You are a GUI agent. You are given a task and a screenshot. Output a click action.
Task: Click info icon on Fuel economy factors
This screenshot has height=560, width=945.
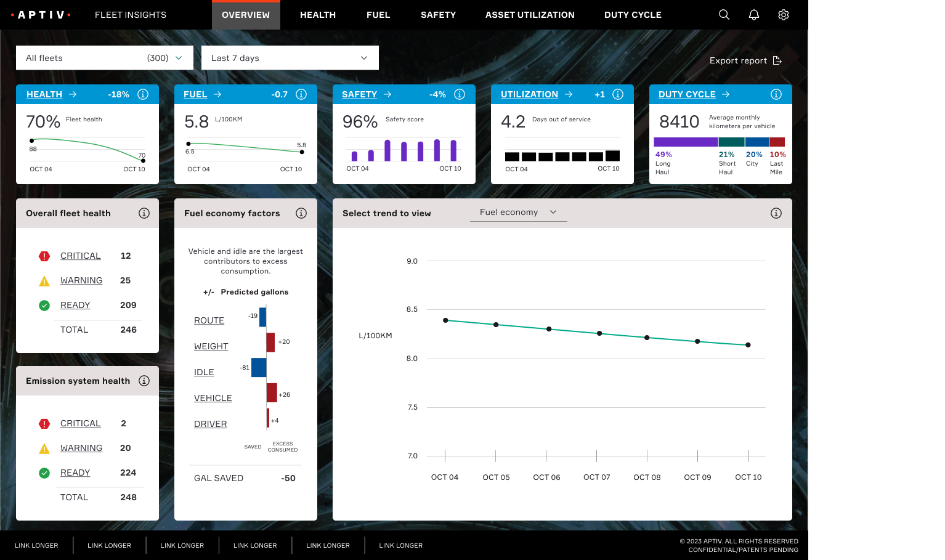click(x=301, y=213)
